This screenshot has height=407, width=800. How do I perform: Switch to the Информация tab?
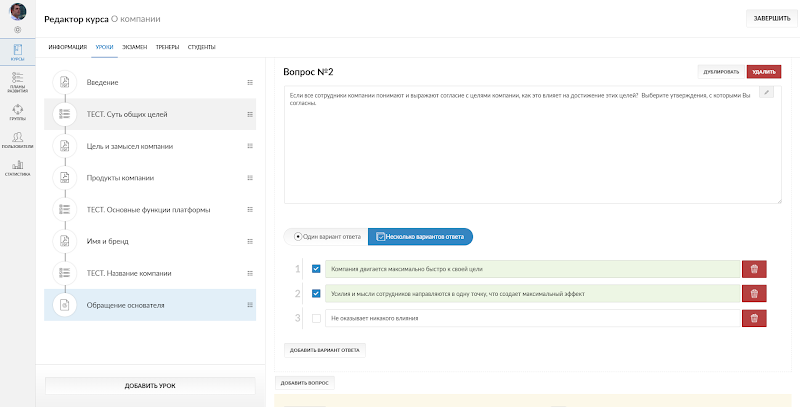(68, 47)
